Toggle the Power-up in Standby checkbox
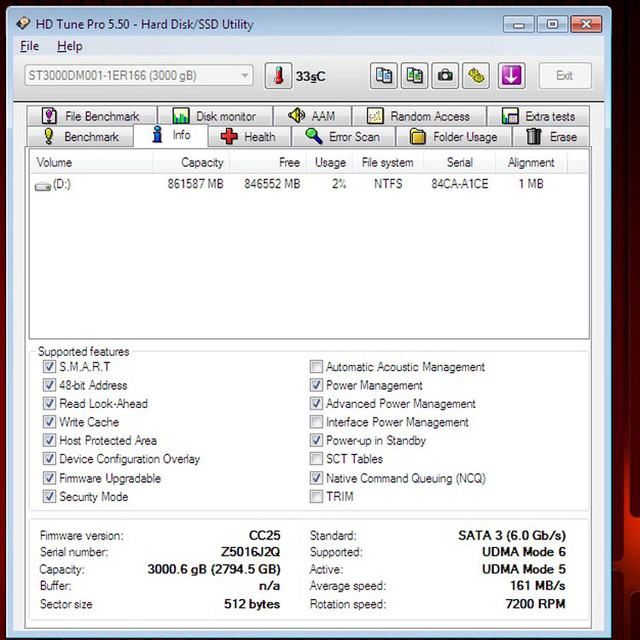Screen dimensions: 640x640 (x=316, y=440)
